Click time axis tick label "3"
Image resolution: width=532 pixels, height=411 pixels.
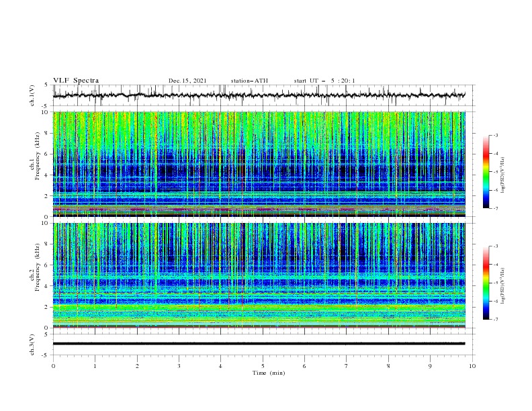point(179,366)
